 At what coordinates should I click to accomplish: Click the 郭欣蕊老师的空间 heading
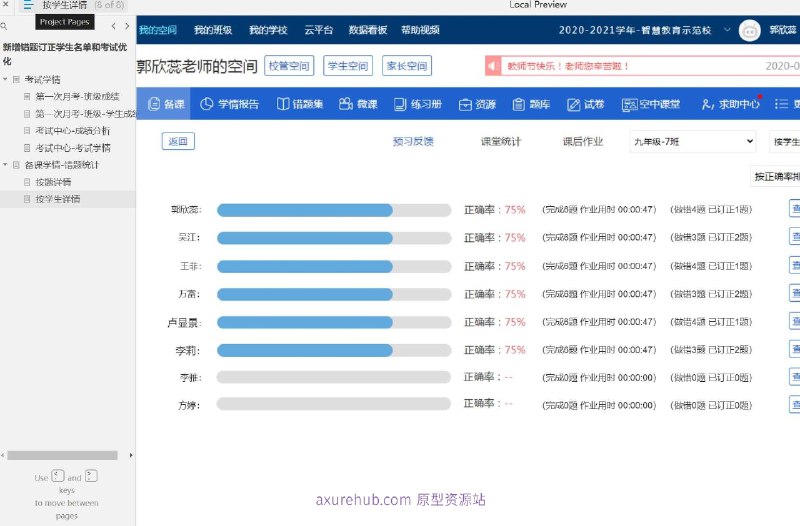196,66
